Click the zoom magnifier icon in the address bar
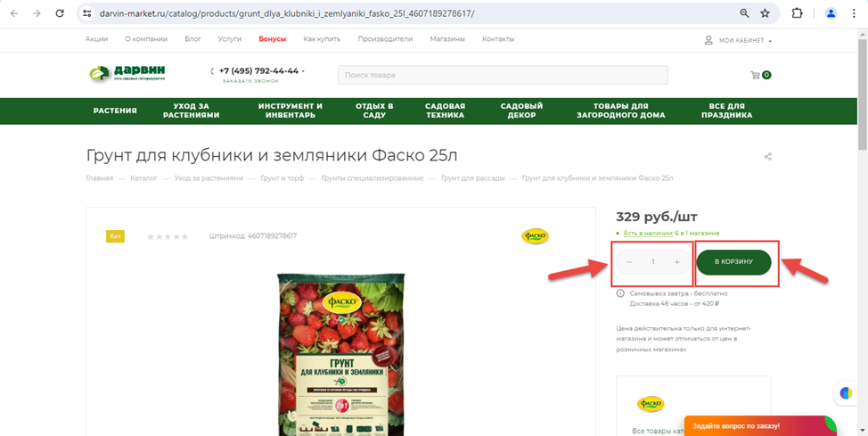 coord(744,13)
